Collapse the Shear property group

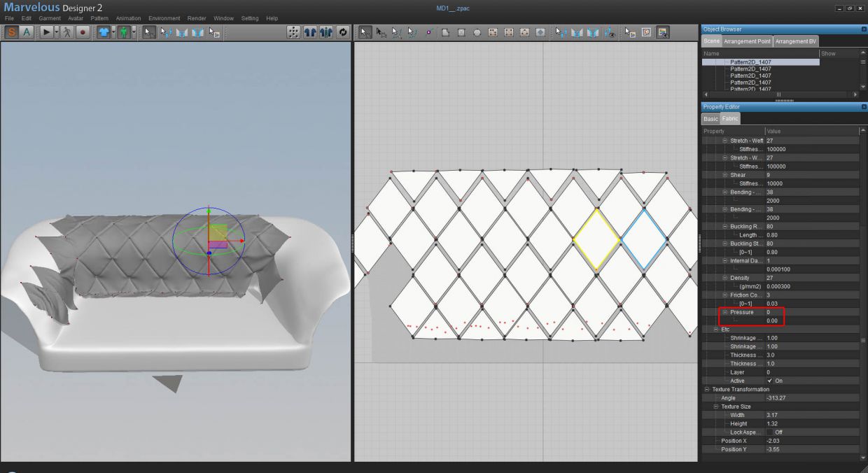[725, 175]
